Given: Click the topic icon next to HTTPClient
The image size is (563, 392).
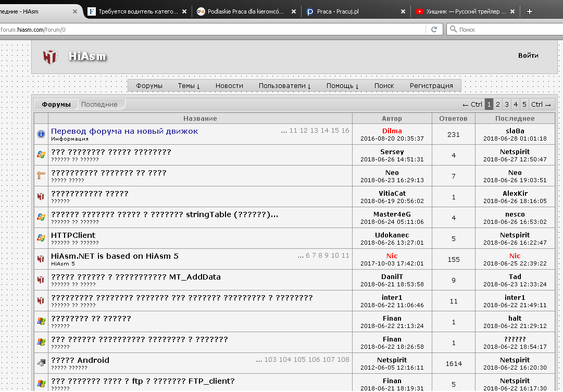Looking at the screenshot, I should (41, 238).
